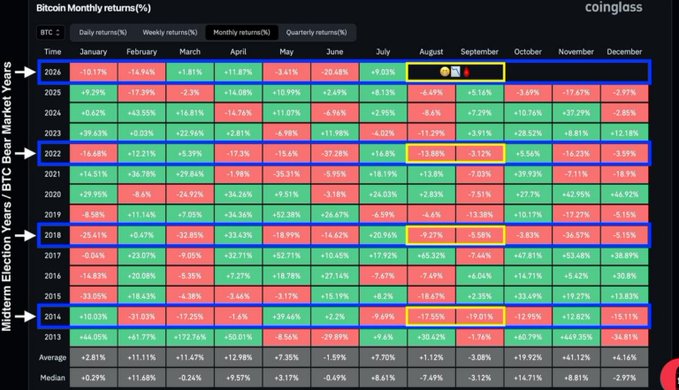This screenshot has height=390, width=679.
Task: Click 2021 May cell -35.31%
Action: pos(286,174)
